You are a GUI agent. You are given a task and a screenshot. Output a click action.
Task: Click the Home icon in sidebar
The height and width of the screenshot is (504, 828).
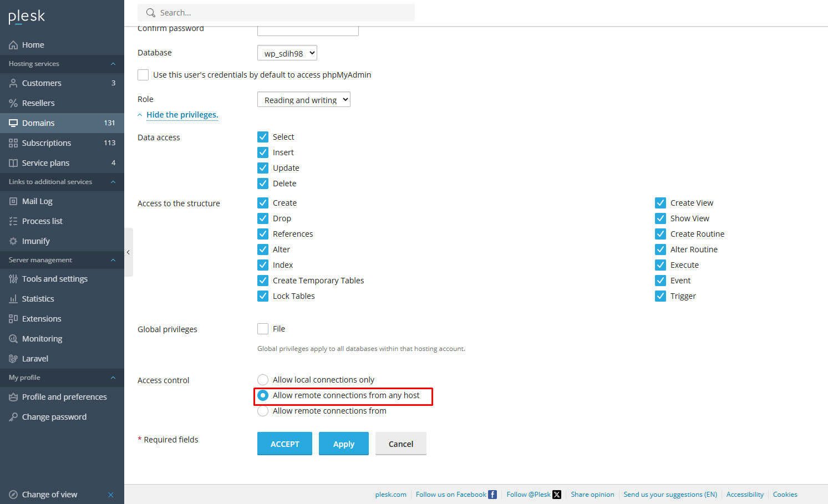coord(13,45)
